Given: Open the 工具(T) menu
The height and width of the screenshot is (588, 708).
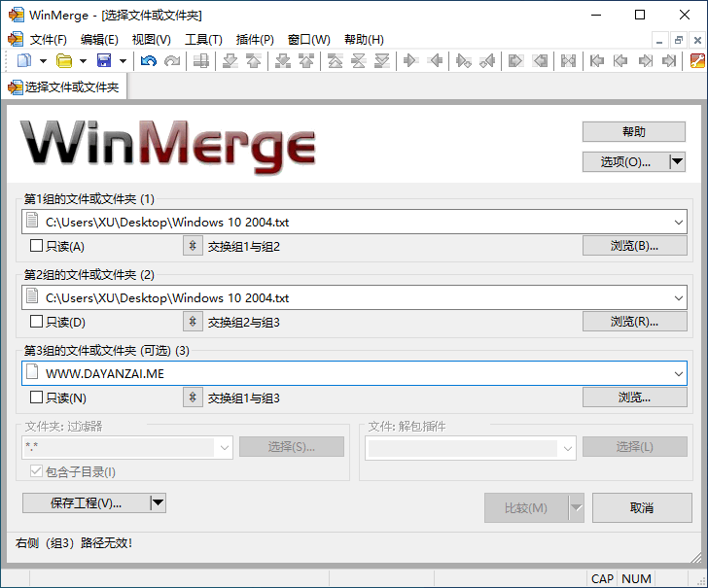Looking at the screenshot, I should [x=203, y=40].
